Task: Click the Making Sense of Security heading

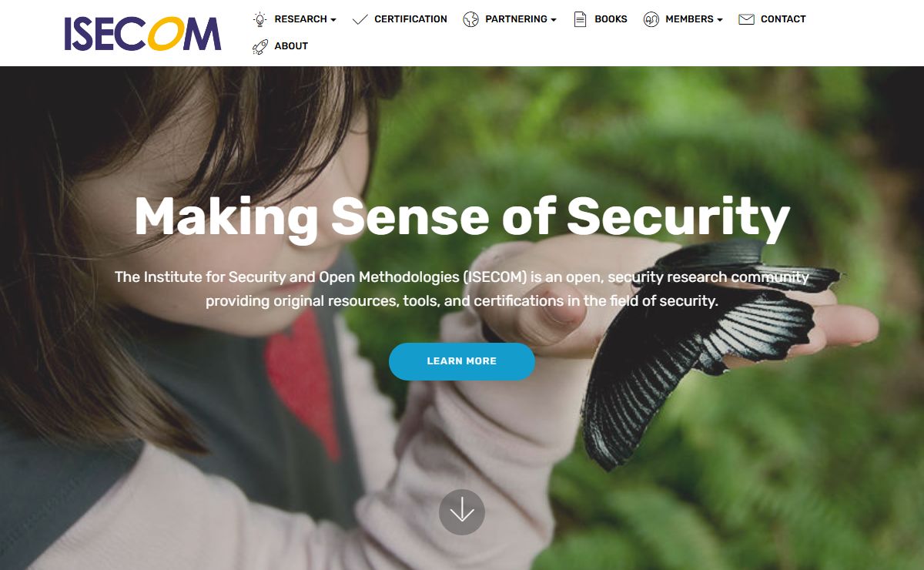Action: pos(462,216)
